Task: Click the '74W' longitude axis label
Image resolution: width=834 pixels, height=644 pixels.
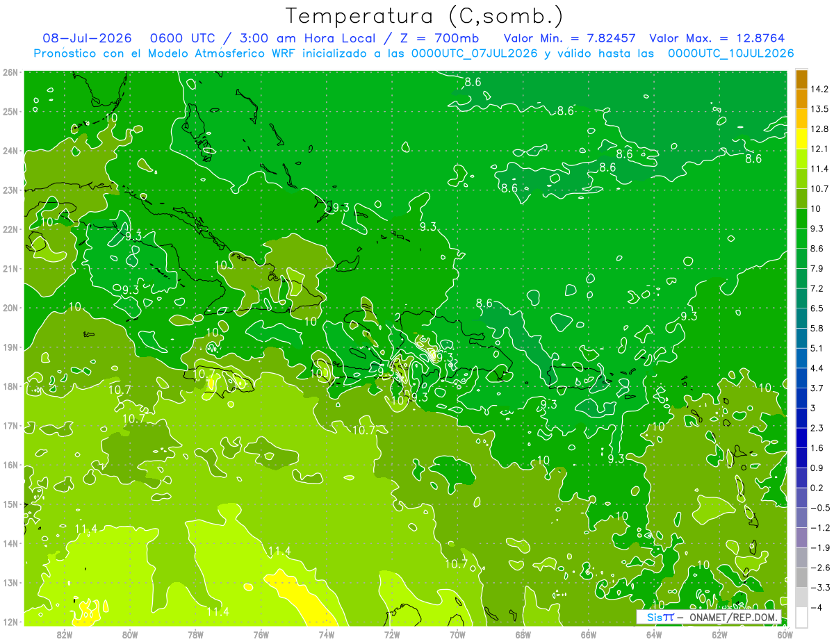Action: [x=327, y=634]
